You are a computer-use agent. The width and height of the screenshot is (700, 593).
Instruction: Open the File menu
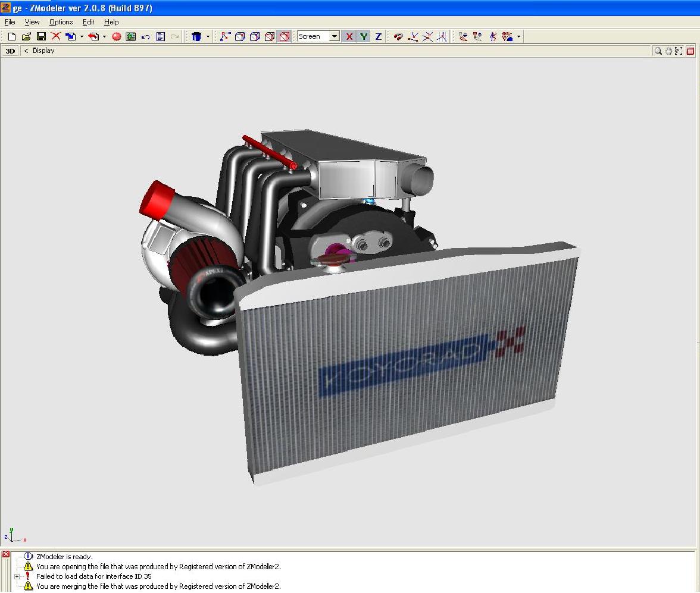click(x=10, y=22)
